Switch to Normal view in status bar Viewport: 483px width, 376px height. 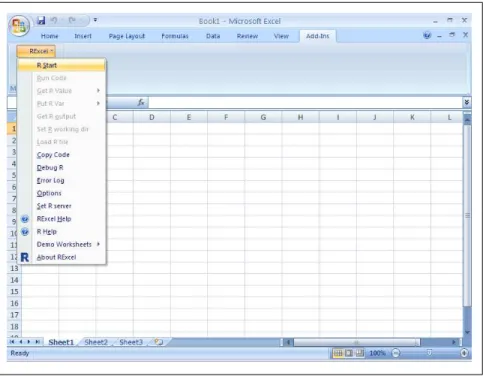pos(338,353)
